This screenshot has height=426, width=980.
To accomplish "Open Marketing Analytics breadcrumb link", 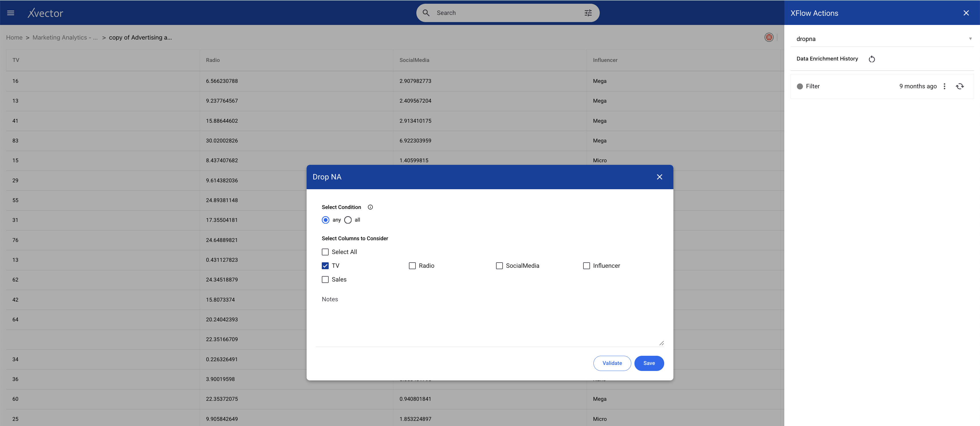I will (x=65, y=37).
